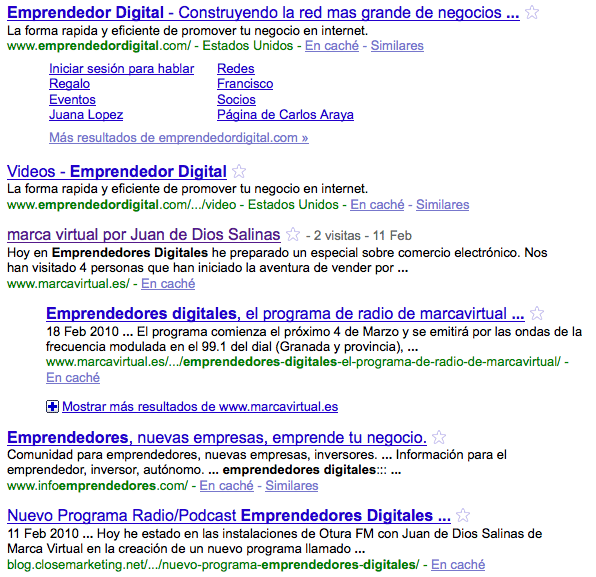Star the marca virtual por Juan result
The image size is (596, 577).
293,234
